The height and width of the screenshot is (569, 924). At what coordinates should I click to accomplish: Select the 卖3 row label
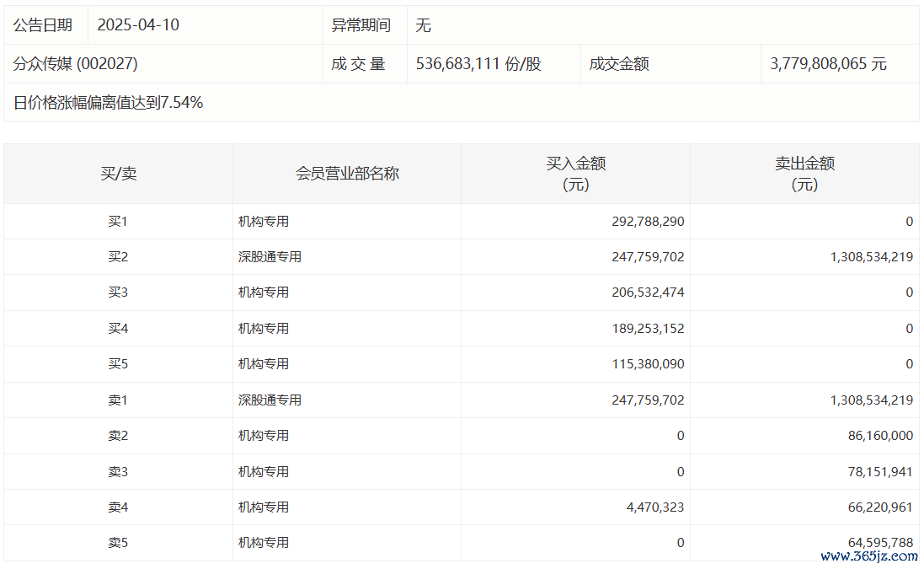tap(118, 471)
